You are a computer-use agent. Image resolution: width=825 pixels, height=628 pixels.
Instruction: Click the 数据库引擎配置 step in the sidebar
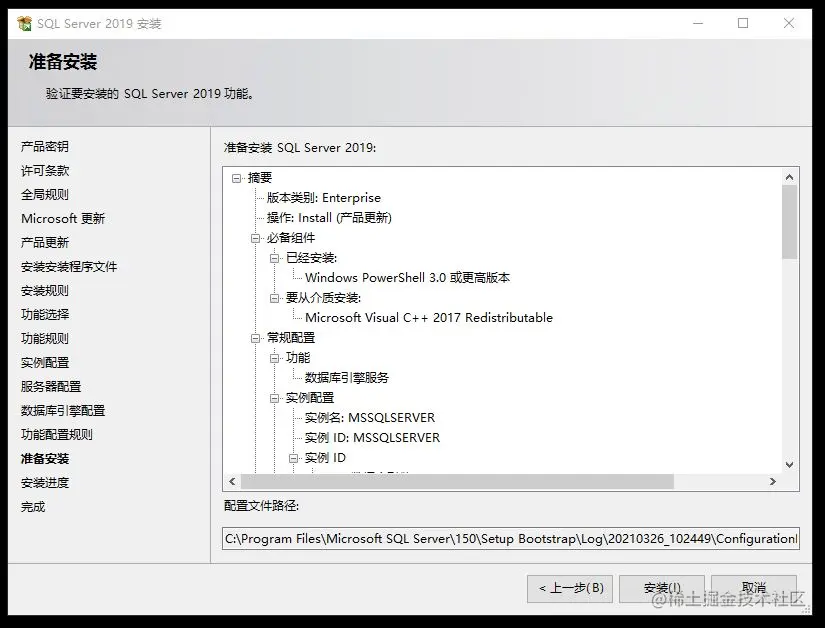point(63,411)
